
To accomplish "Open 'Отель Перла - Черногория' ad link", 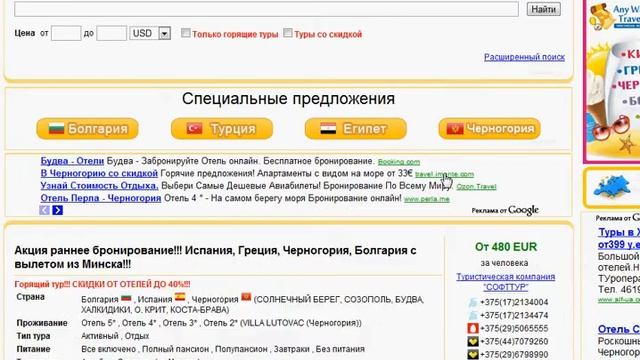I will [x=101, y=198].
